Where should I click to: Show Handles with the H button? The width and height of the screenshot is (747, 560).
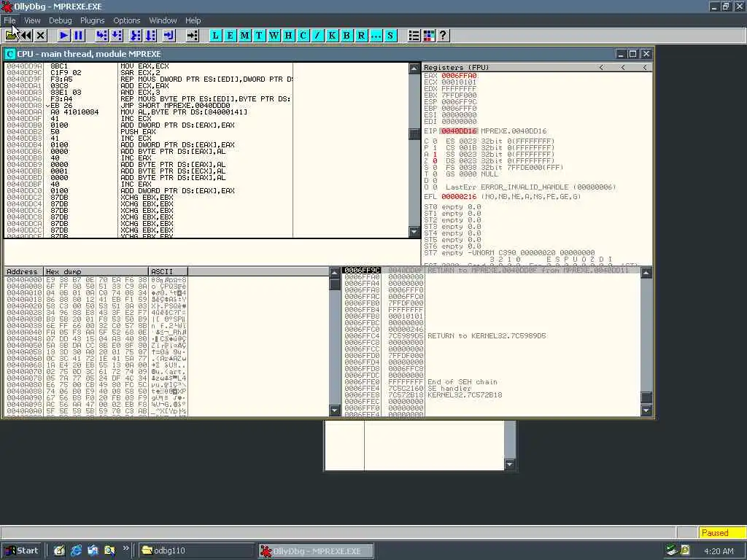coord(288,35)
